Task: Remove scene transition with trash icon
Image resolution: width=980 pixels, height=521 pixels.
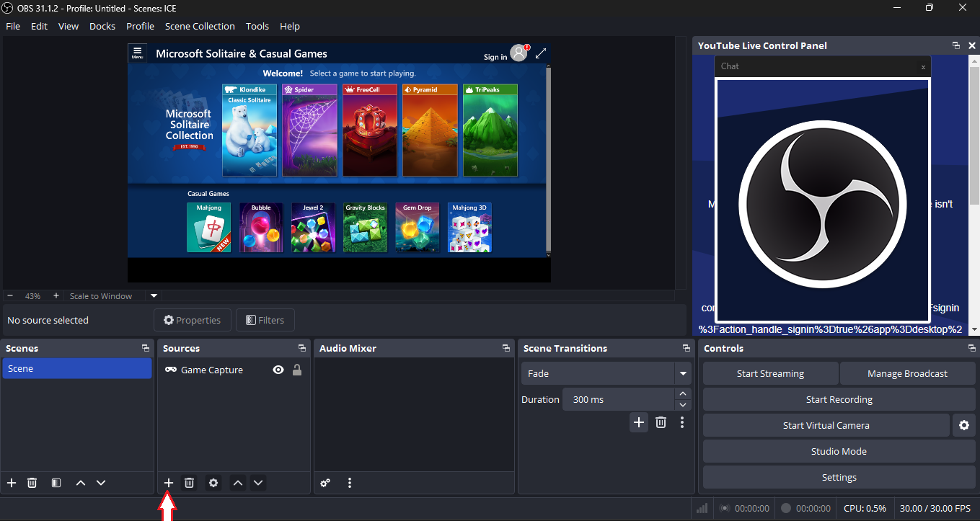Action: coord(661,422)
